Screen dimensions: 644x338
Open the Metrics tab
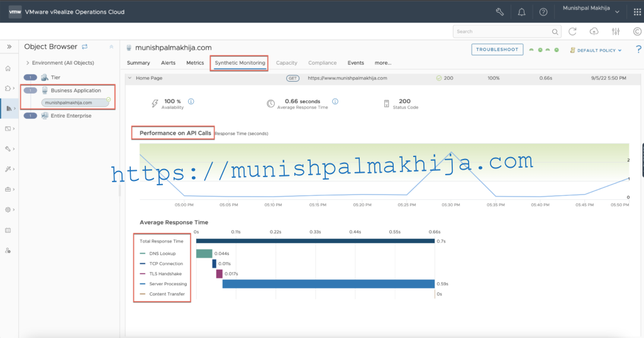pos(195,63)
